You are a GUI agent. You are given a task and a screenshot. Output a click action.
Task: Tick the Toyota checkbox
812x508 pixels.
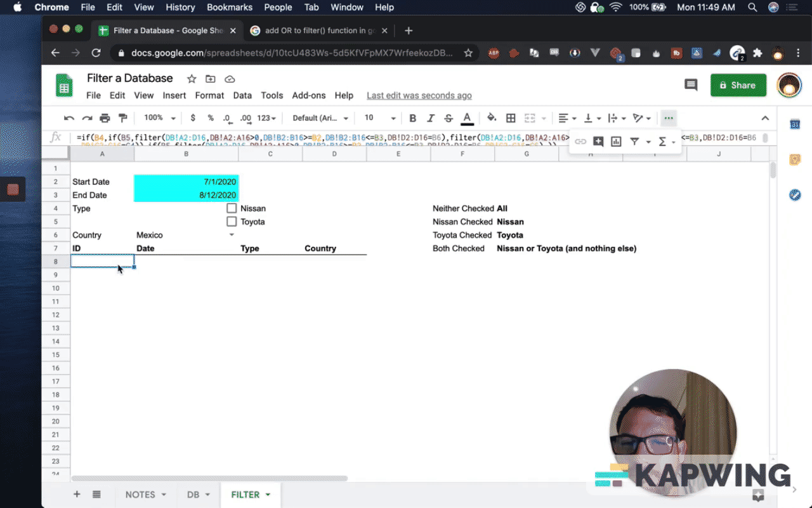[x=232, y=222]
